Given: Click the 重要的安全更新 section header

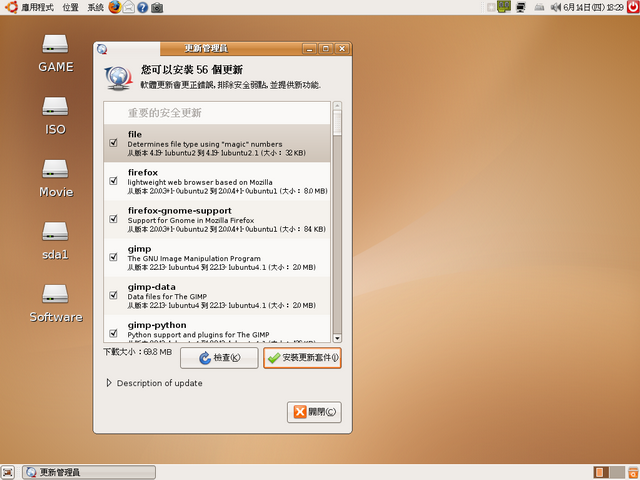Looking at the screenshot, I should tap(164, 113).
